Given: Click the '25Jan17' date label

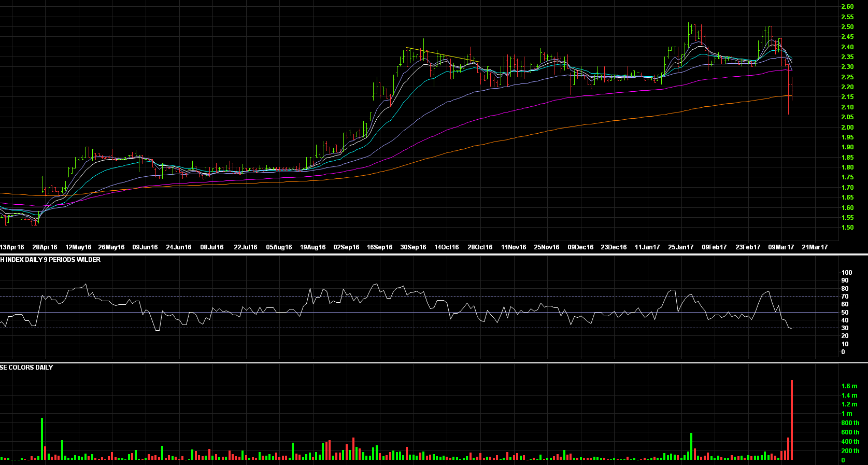Looking at the screenshot, I should pos(680,247).
